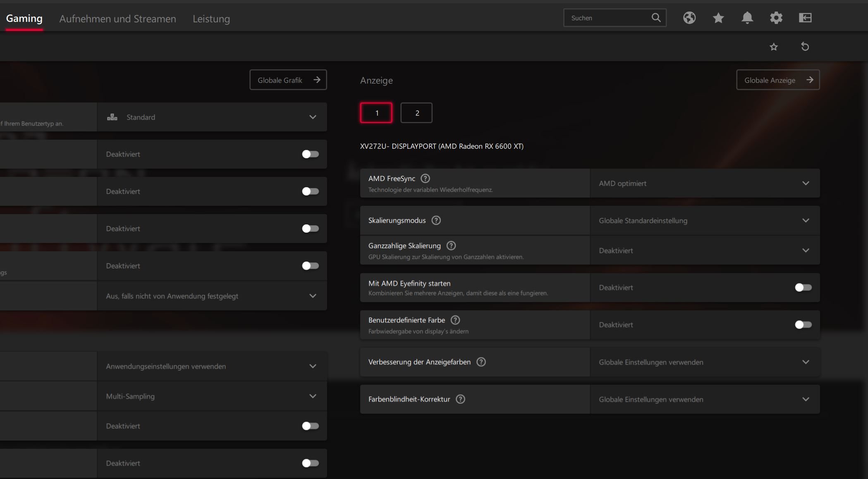The height and width of the screenshot is (479, 868).
Task: Click help icon beside Farbenblindheit-Korrektur
Action: pos(460,399)
